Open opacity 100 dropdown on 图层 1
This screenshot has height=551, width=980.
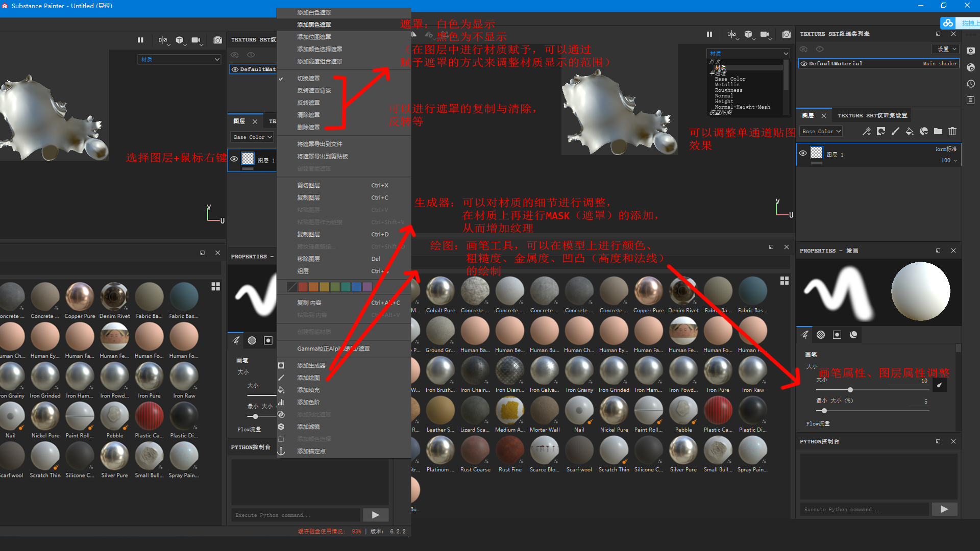[x=949, y=160]
